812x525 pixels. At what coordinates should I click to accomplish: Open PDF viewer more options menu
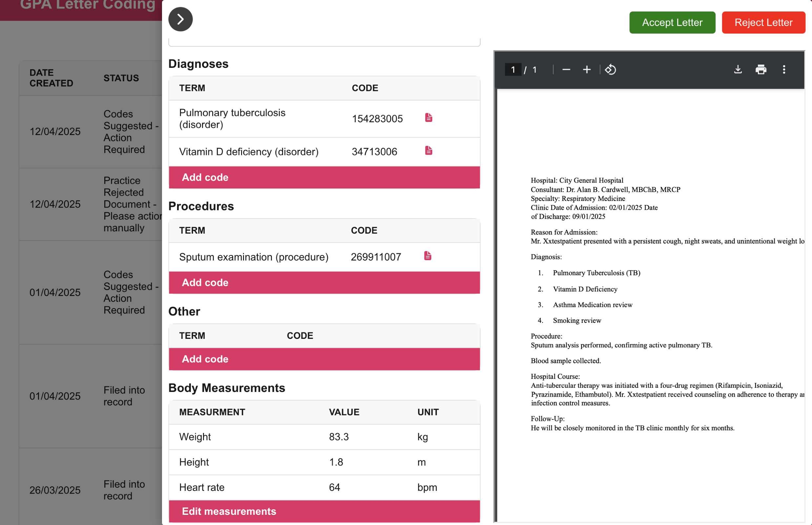click(x=784, y=69)
